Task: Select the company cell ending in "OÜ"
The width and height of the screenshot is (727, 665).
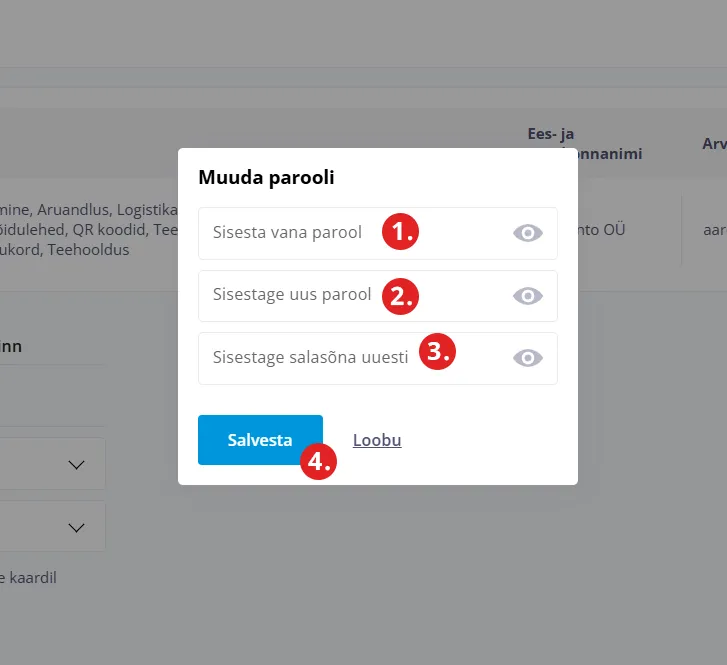Action: [602, 230]
